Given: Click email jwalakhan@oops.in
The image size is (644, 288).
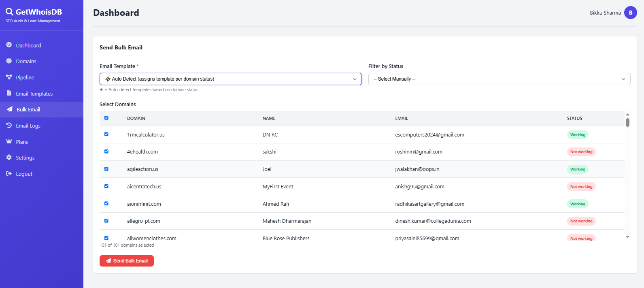Looking at the screenshot, I should tap(417, 169).
